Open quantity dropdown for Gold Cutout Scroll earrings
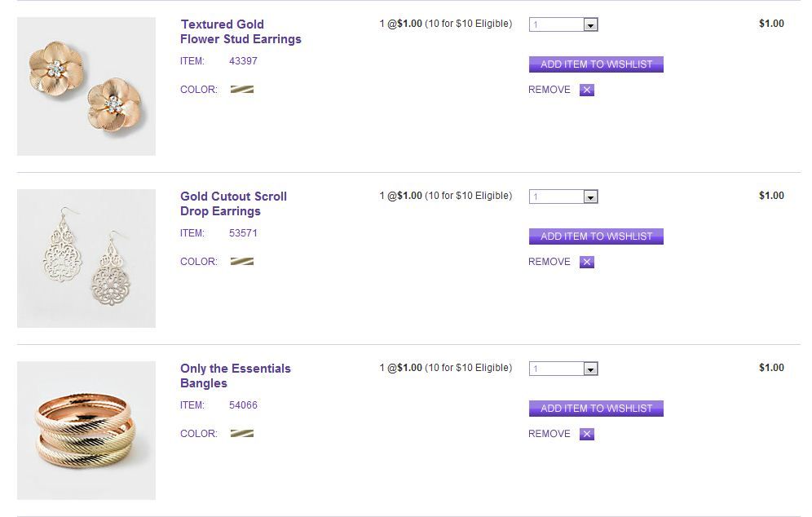This screenshot has height=517, width=812. coord(591,197)
